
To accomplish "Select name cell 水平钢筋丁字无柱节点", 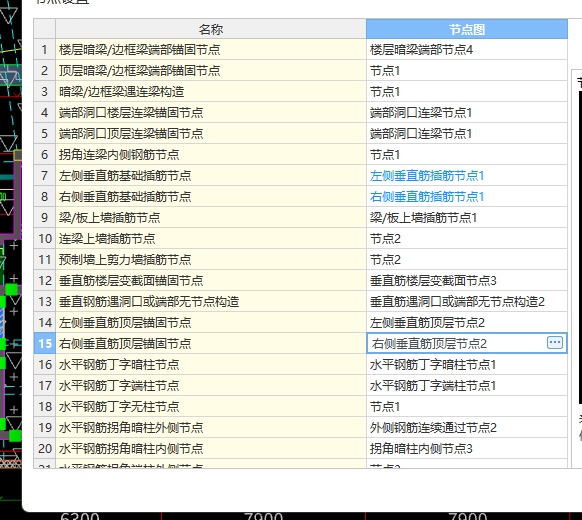I will tap(211, 406).
